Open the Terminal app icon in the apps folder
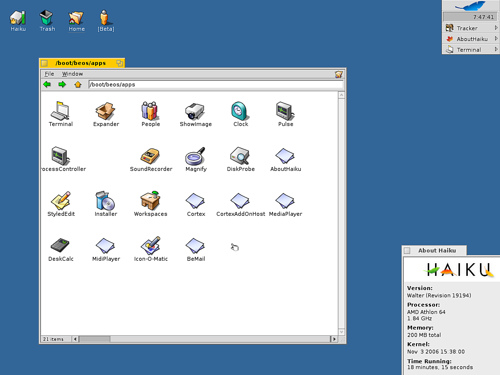The height and width of the screenshot is (375, 500). click(60, 110)
